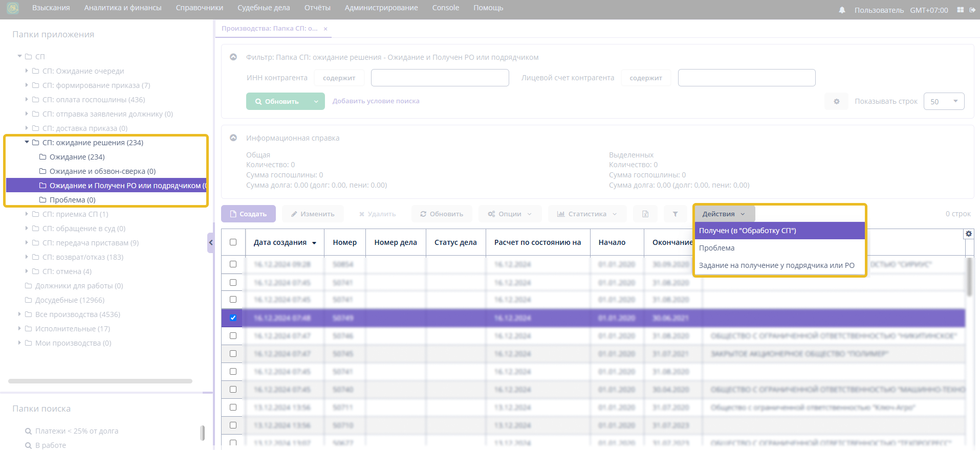Click the Excel export icon button
The height and width of the screenshot is (453, 980).
pos(645,214)
